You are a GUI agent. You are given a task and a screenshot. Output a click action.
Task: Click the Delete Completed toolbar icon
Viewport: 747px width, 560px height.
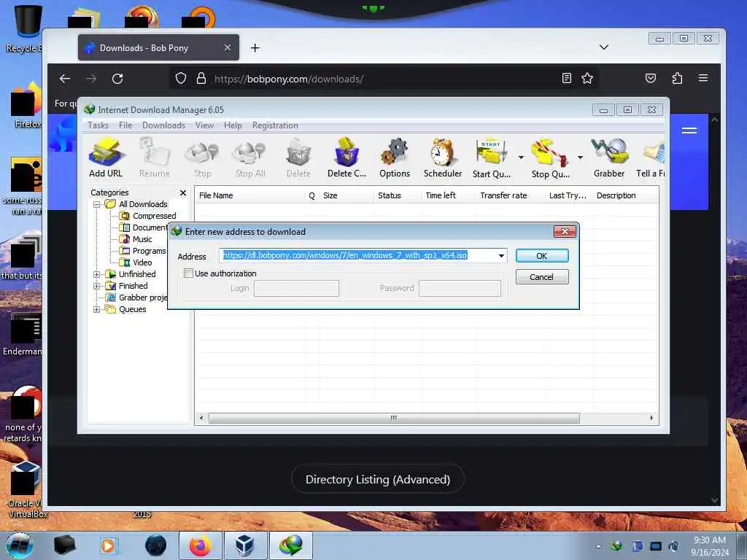(x=347, y=157)
